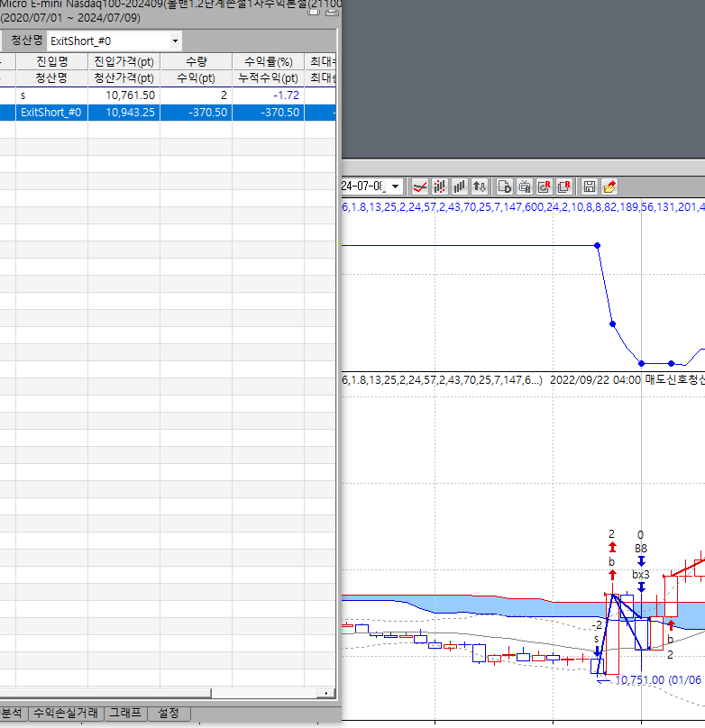Click the TV-shaped R toolbar icon
This screenshot has width=705, height=728.
(x=525, y=187)
